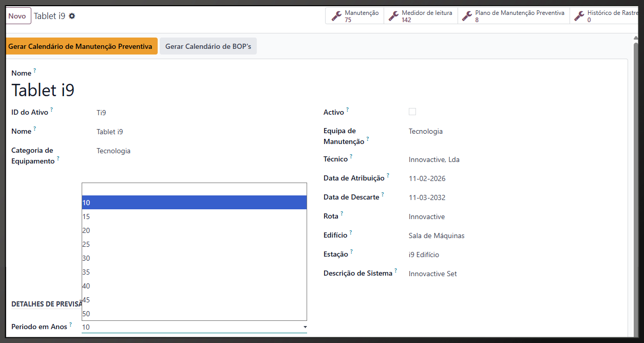Screen dimensions: 644x343
Task: Click Edifício value Sala de Máquinas
Action: point(437,236)
